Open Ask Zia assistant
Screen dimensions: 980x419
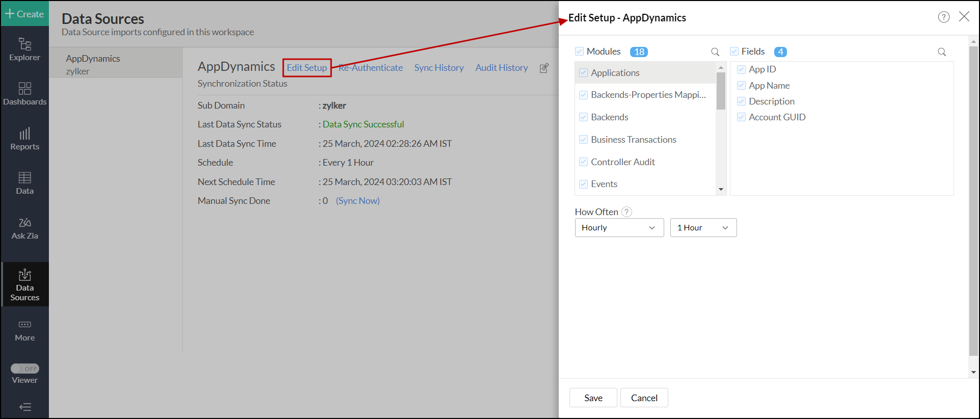pyautogui.click(x=24, y=228)
